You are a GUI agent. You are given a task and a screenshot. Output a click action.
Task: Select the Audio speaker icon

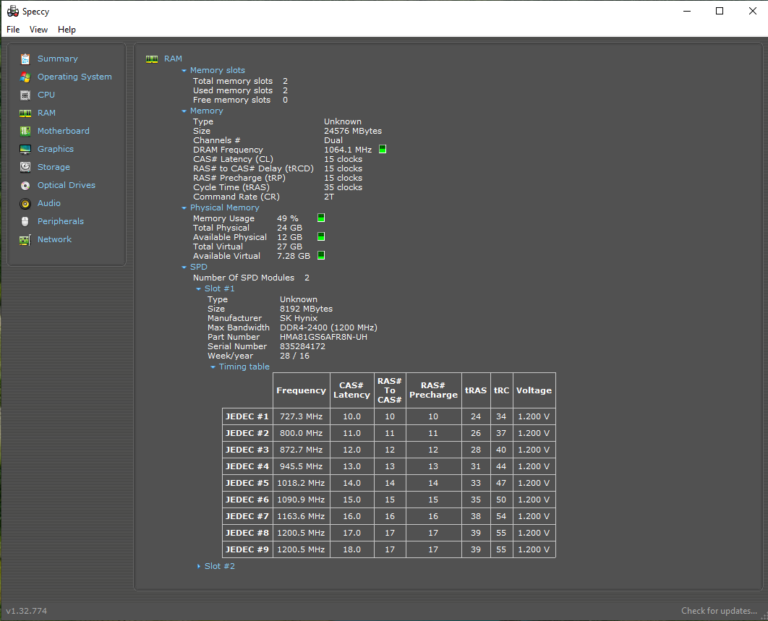pyautogui.click(x=25, y=203)
